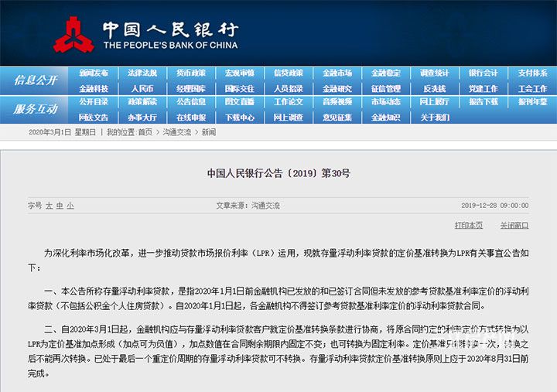Click the announcement title 中国人民银行公告〔2019〕第30号
Image resolution: width=557 pixels, height=392 pixels.
(278, 173)
